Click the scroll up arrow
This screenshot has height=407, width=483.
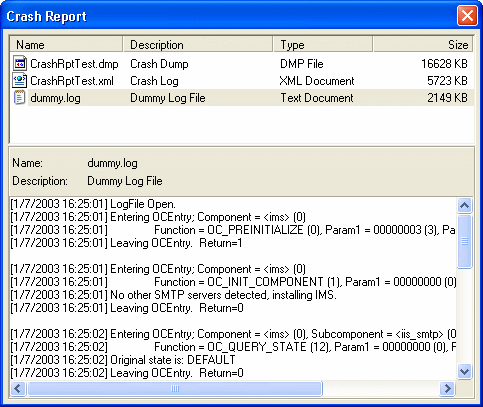[464, 205]
